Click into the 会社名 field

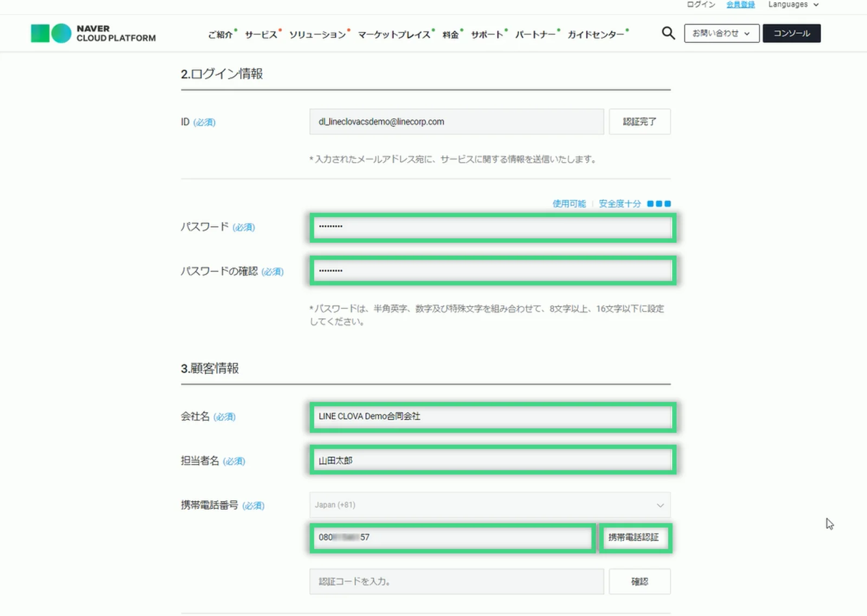point(493,417)
